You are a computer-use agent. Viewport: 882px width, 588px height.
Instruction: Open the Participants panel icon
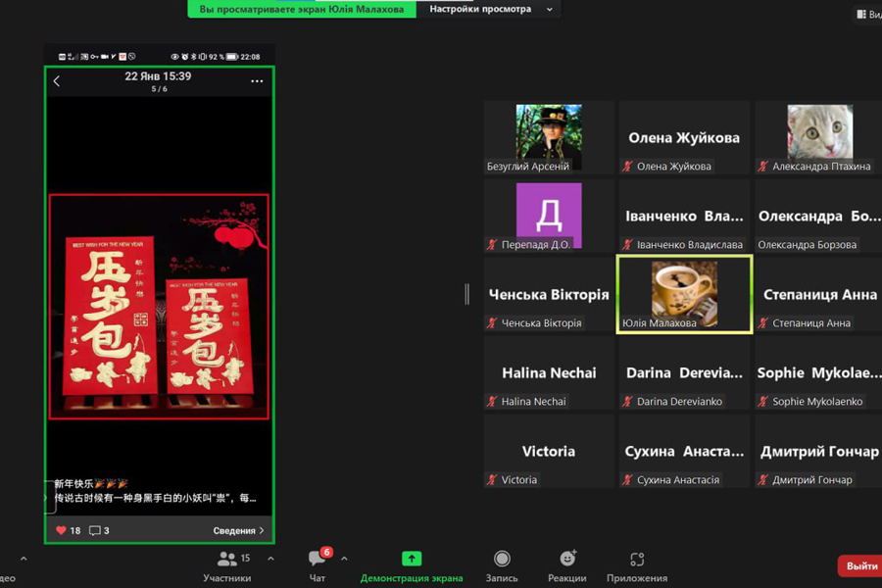(x=227, y=559)
